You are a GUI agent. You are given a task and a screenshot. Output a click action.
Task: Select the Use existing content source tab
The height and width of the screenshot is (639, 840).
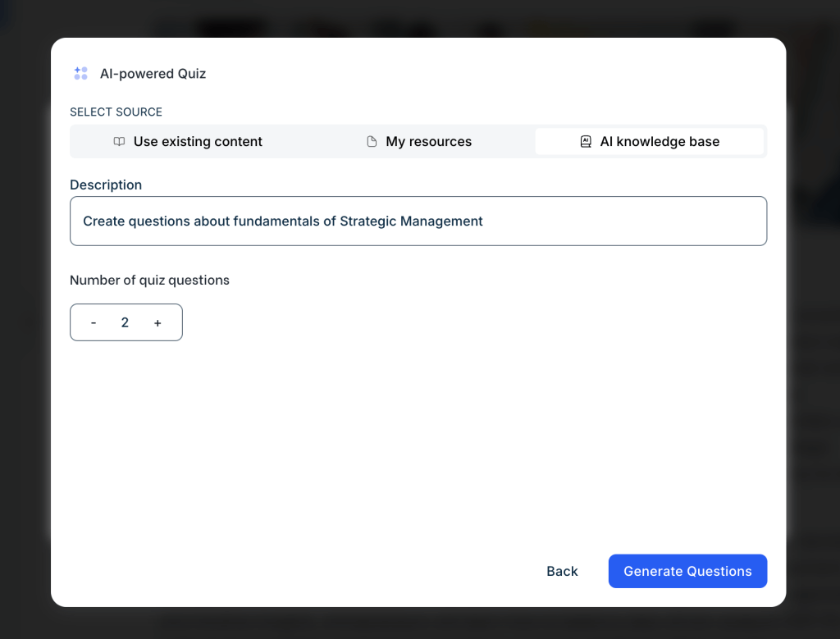(197, 142)
